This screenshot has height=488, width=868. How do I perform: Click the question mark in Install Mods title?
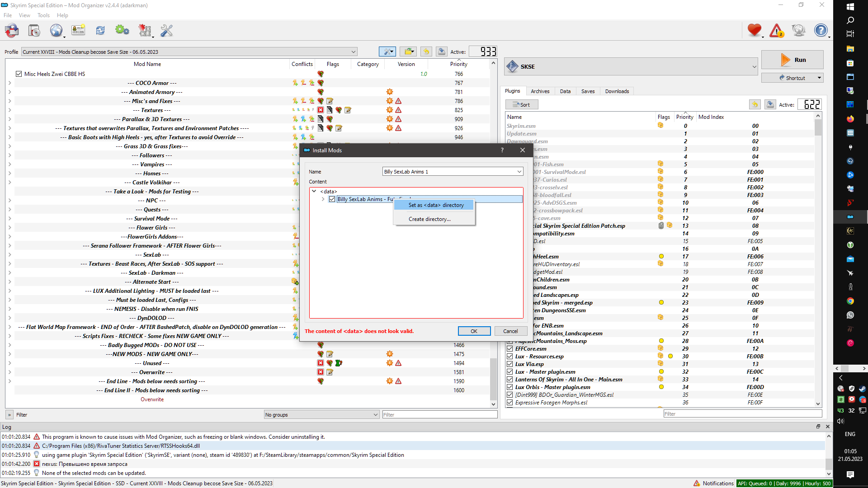(x=502, y=150)
